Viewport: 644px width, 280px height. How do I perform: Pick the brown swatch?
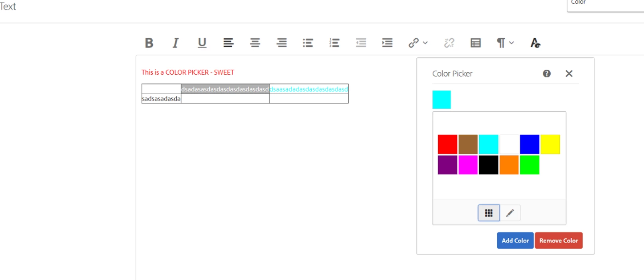click(468, 144)
